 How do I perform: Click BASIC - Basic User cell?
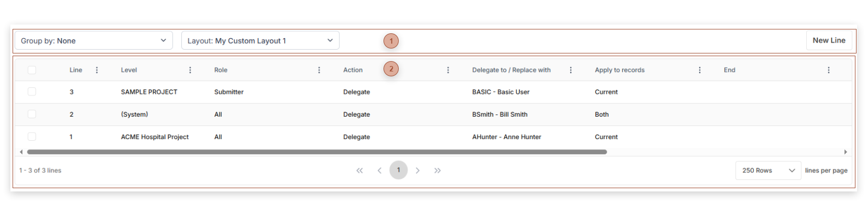501,92
